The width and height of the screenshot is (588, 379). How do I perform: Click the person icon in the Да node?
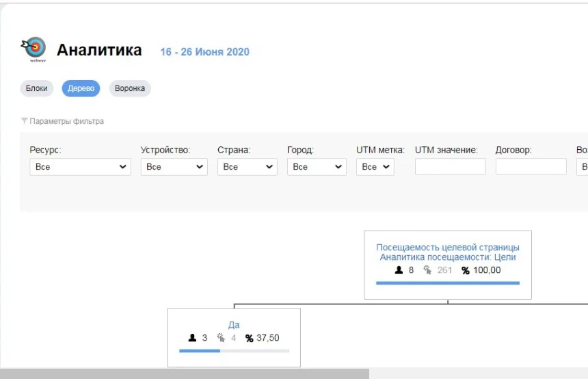[193, 338]
